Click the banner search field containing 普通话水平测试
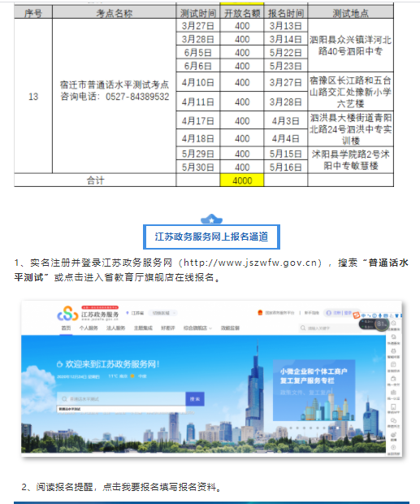Screen dimensions: 420x504 pyautogui.click(x=121, y=399)
